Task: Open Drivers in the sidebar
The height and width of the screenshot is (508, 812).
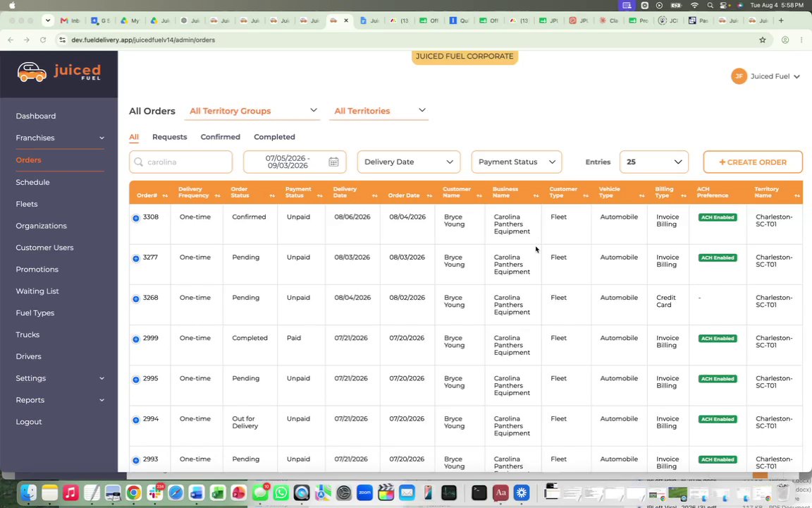Action: 28,356
